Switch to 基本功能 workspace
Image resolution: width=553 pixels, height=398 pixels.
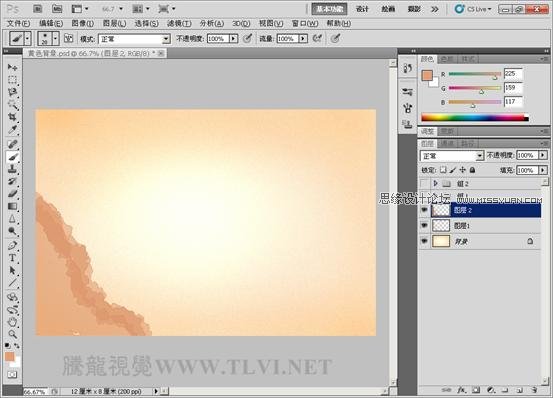pyautogui.click(x=329, y=9)
